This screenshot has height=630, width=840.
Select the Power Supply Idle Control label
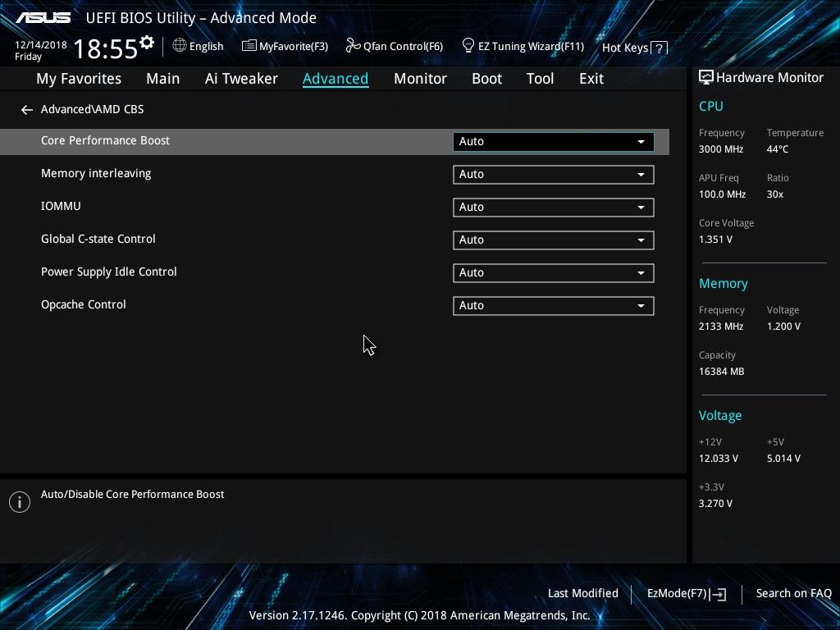[109, 272]
